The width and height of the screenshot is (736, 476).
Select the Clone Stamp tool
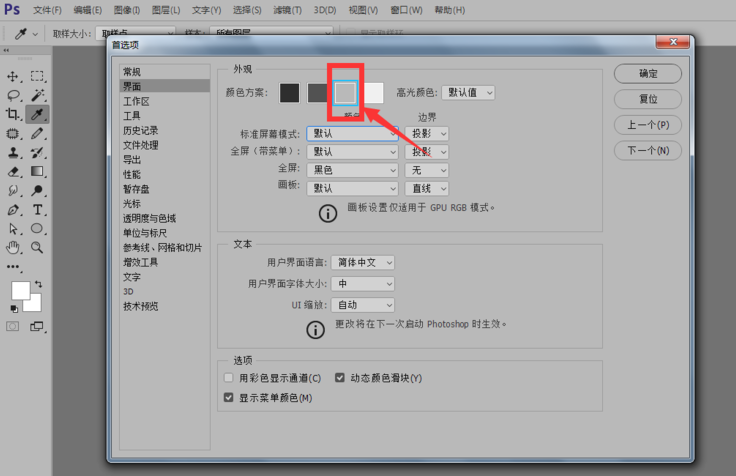coord(13,153)
